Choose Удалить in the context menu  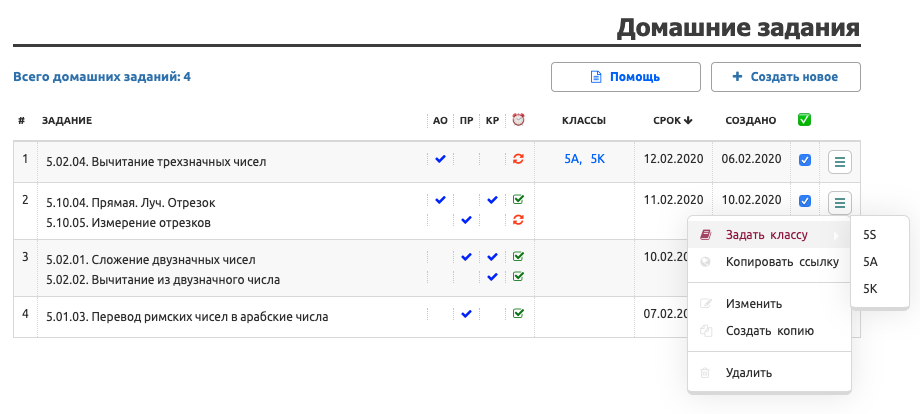click(749, 373)
